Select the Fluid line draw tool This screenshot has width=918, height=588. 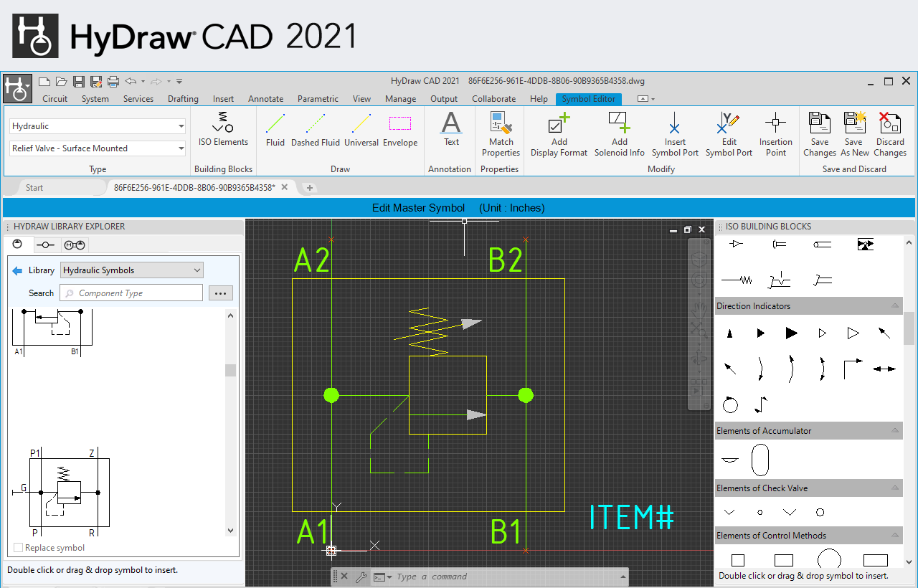pyautogui.click(x=275, y=129)
